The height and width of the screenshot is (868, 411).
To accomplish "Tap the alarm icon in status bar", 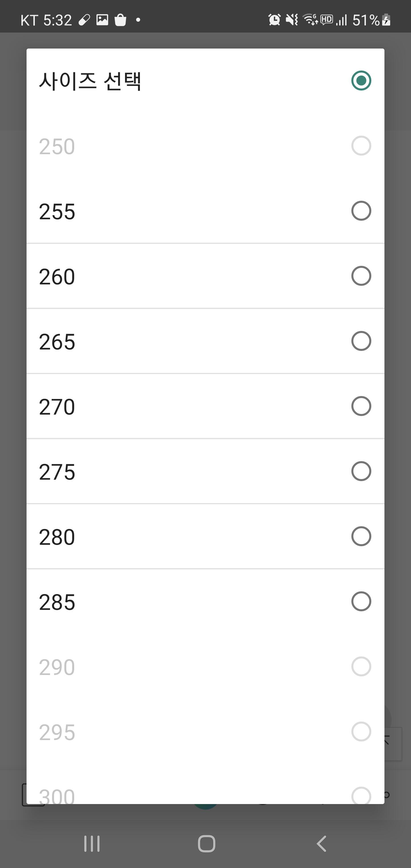I will pos(274,20).
